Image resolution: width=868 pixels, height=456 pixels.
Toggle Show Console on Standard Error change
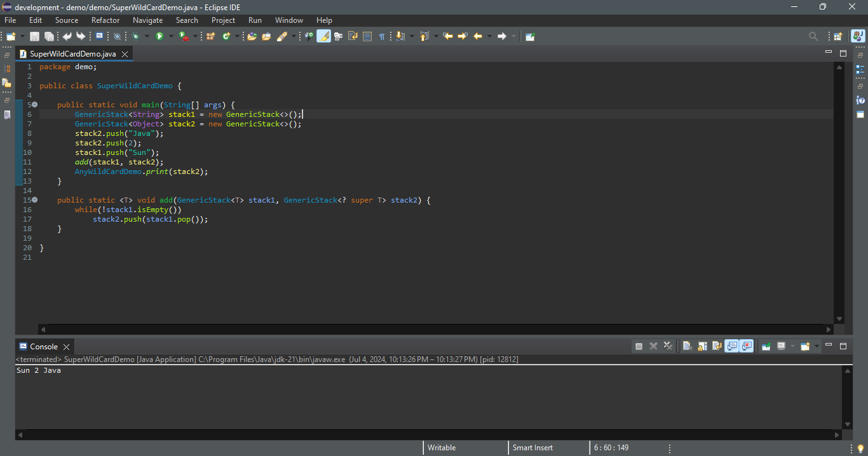747,346
